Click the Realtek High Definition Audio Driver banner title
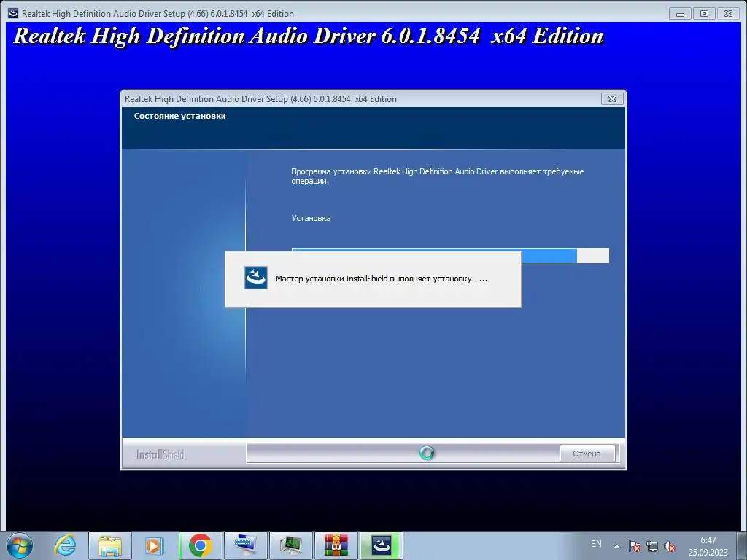747x560 pixels. coord(309,36)
